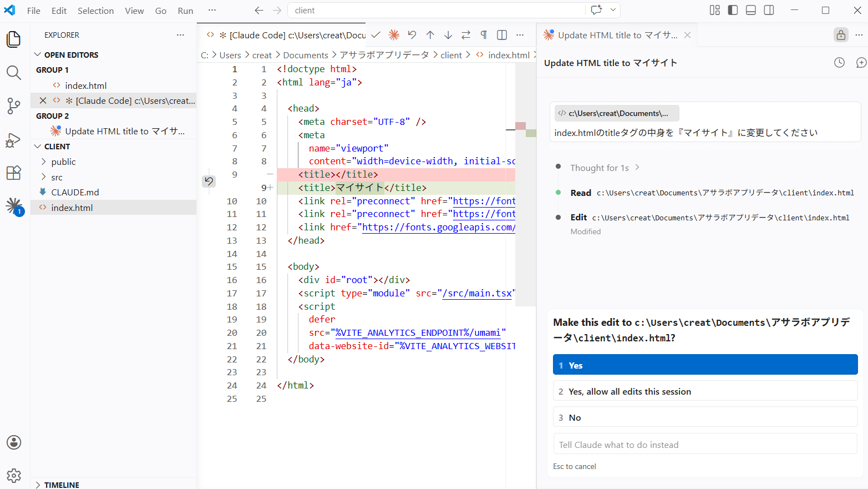Toggle whitespace rendering with the pilcrow icon

484,34
